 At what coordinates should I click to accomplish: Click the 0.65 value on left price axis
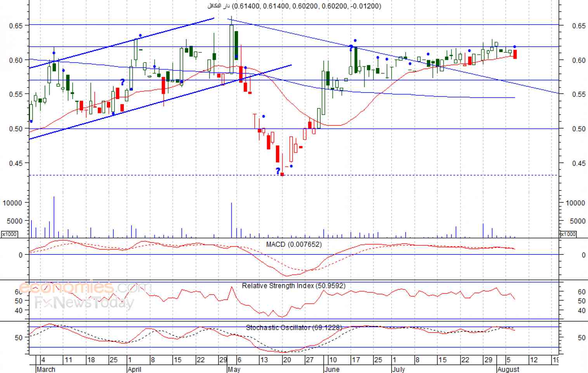[16, 26]
